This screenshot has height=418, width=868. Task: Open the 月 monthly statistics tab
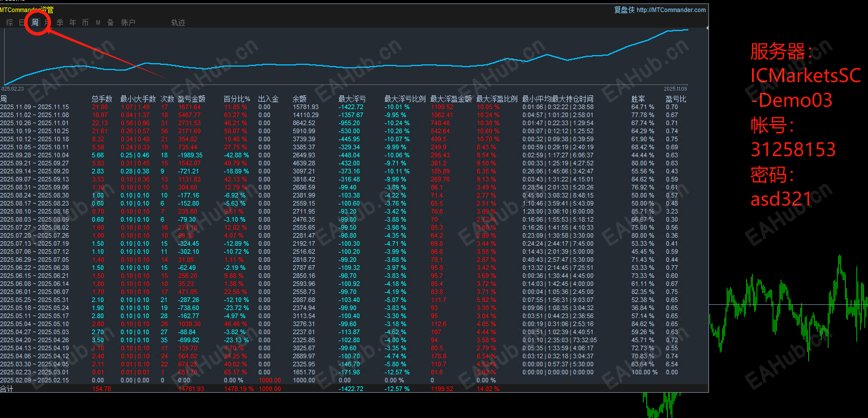48,23
